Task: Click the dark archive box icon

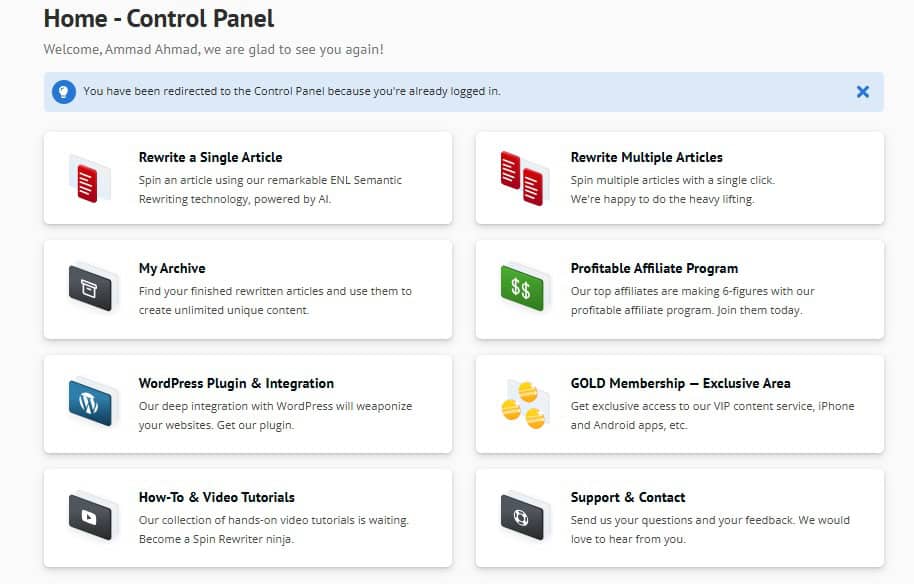Action: click(89, 289)
